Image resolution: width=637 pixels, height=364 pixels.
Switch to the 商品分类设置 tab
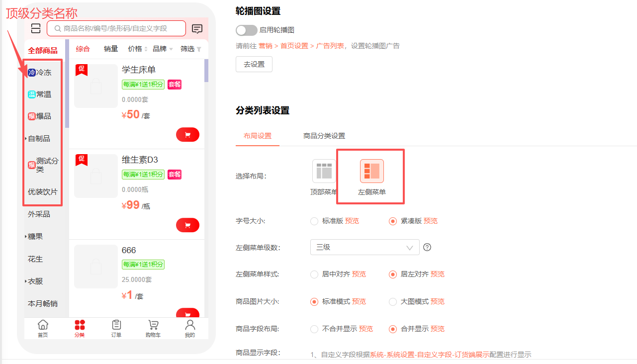click(x=324, y=136)
